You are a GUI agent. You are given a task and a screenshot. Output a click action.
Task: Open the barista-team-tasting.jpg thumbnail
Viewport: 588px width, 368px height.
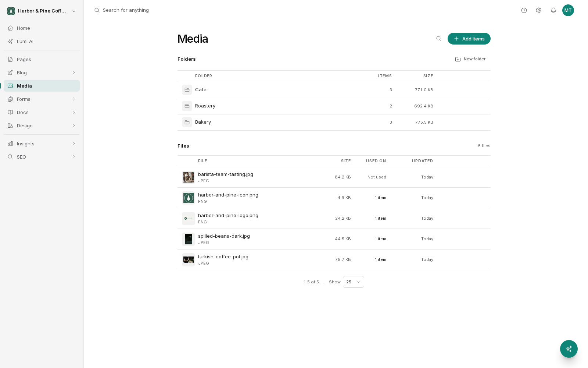click(189, 177)
